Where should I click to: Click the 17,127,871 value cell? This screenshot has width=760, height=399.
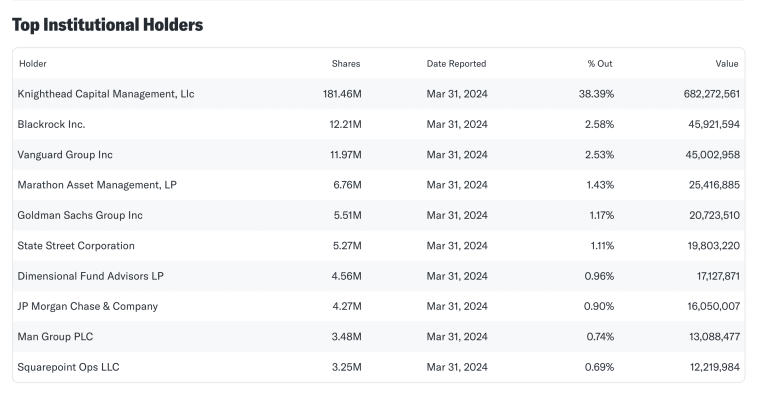coord(718,276)
